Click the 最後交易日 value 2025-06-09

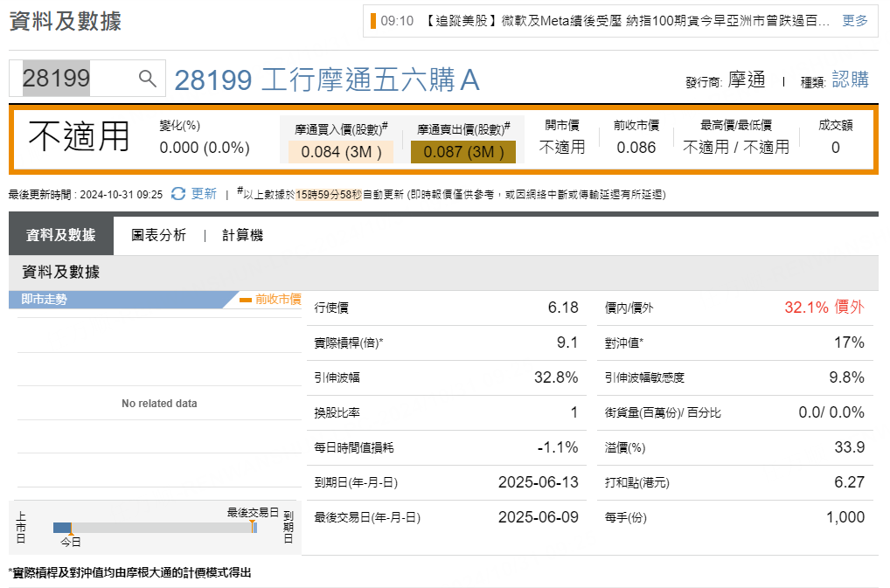538,517
